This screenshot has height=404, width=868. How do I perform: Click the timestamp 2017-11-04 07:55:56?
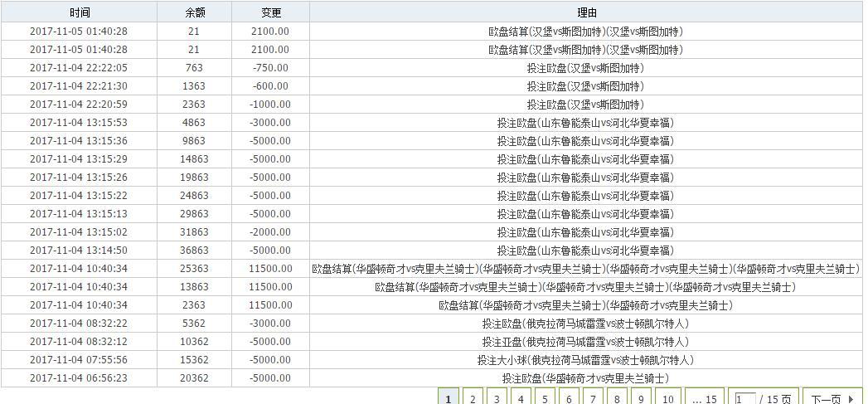pyautogui.click(x=79, y=360)
